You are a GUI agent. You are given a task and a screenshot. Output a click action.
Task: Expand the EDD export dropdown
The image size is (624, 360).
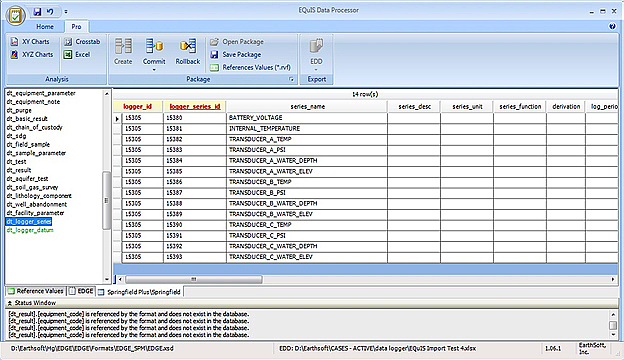316,70
